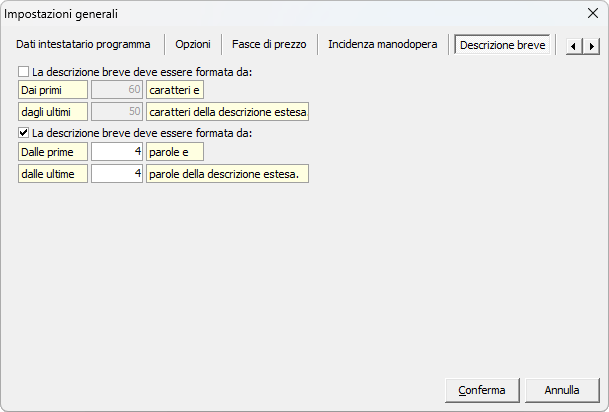
Task: Enable the unchecked characters-based description checkbox
Action: coord(24,72)
